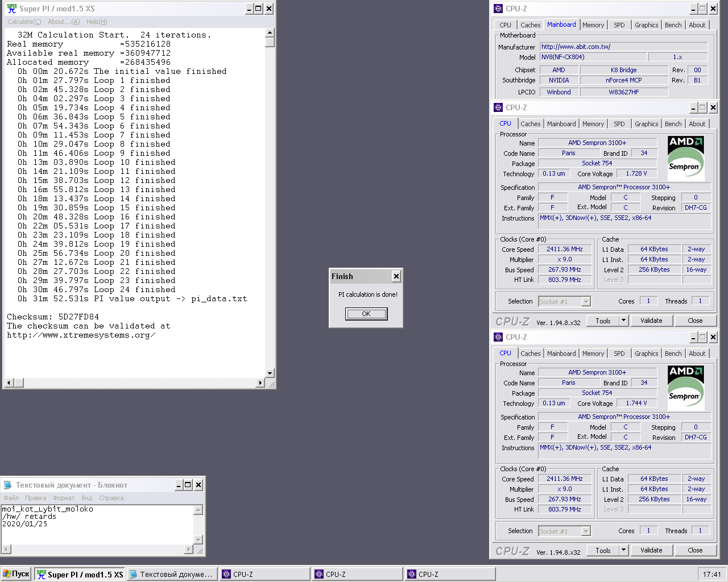The image size is (728, 582).
Task: Click Super PI horizontal scrollbar left arrow
Action: [x=8, y=383]
